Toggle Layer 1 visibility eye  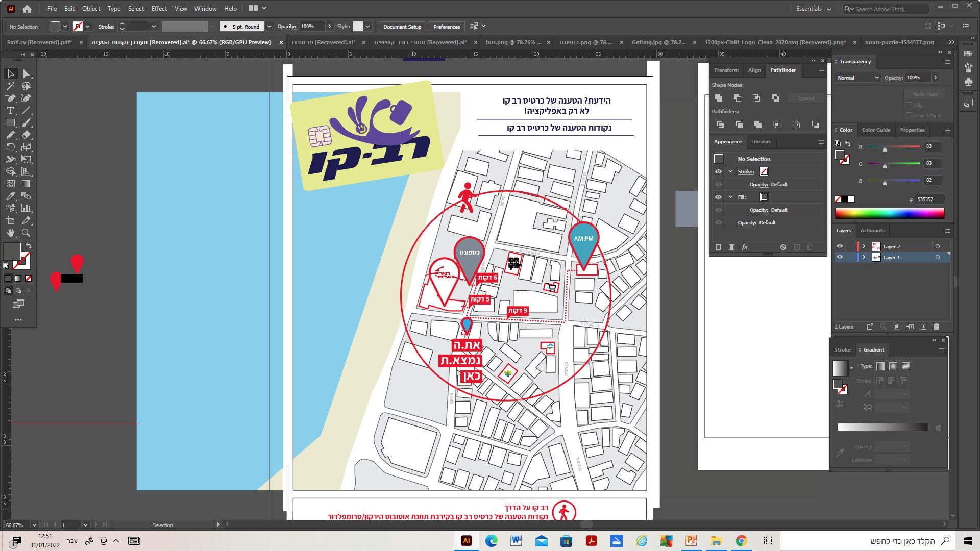(840, 258)
